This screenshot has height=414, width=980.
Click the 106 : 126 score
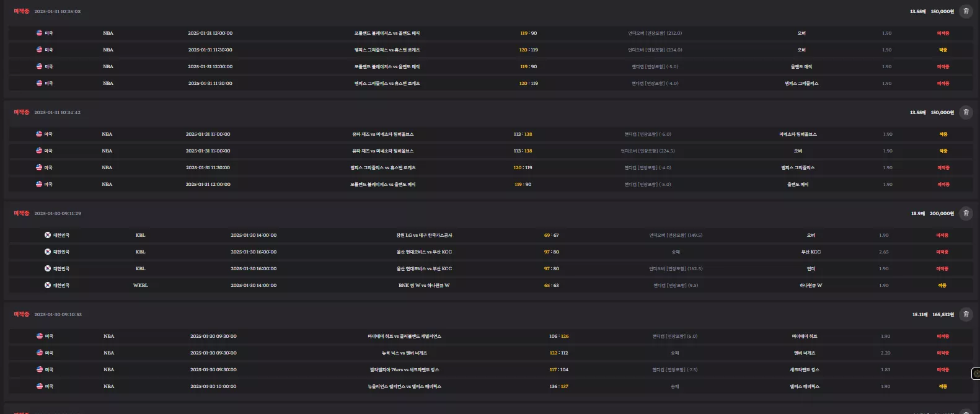(558, 337)
